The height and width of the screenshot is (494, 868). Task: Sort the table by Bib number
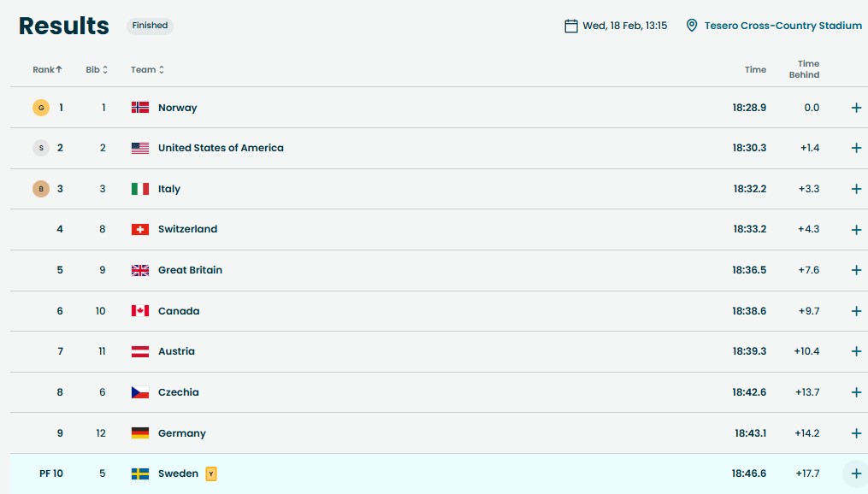tap(97, 70)
